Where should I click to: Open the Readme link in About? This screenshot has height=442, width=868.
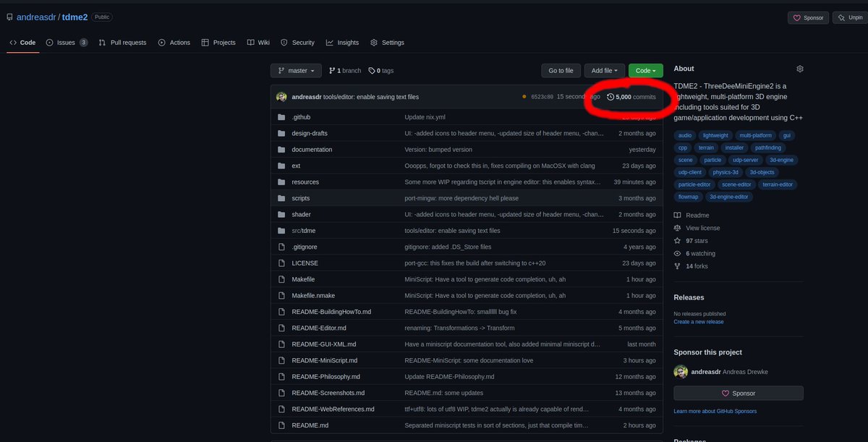pyautogui.click(x=692, y=216)
